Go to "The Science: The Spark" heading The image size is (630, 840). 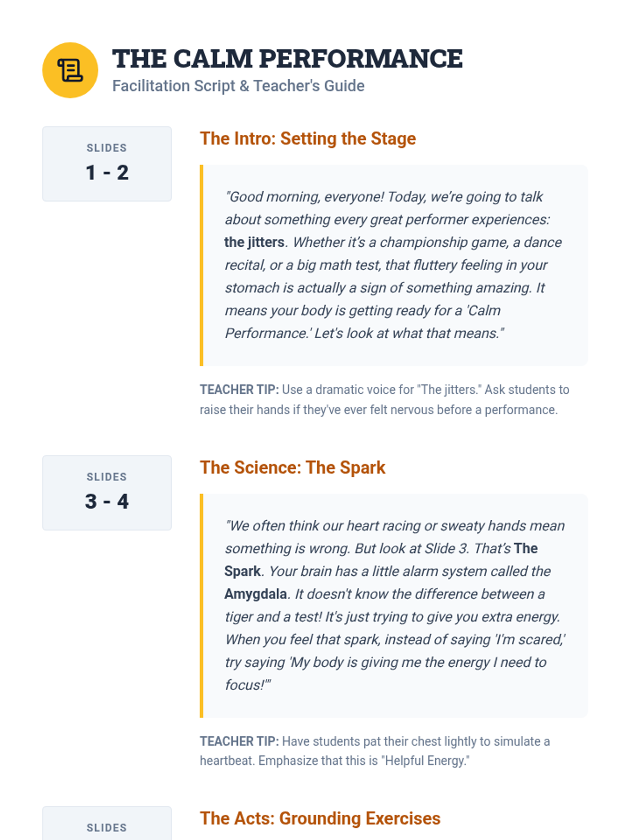click(x=292, y=468)
